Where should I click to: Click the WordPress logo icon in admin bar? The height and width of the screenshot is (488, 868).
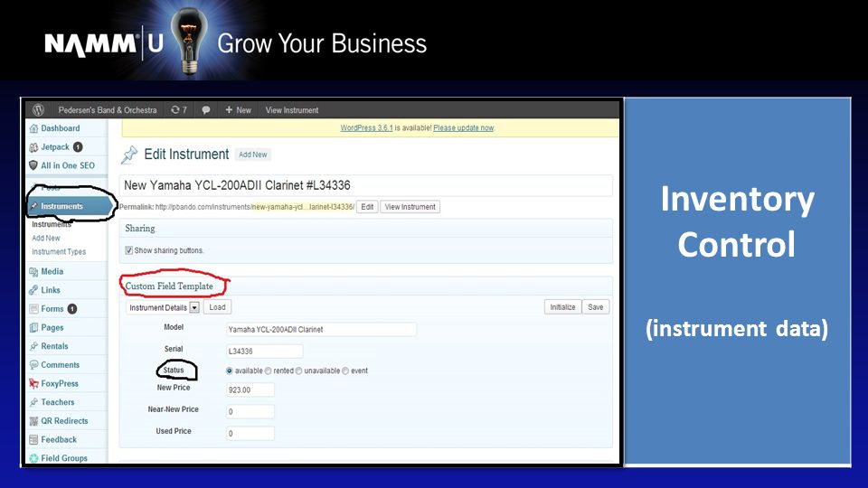38,109
